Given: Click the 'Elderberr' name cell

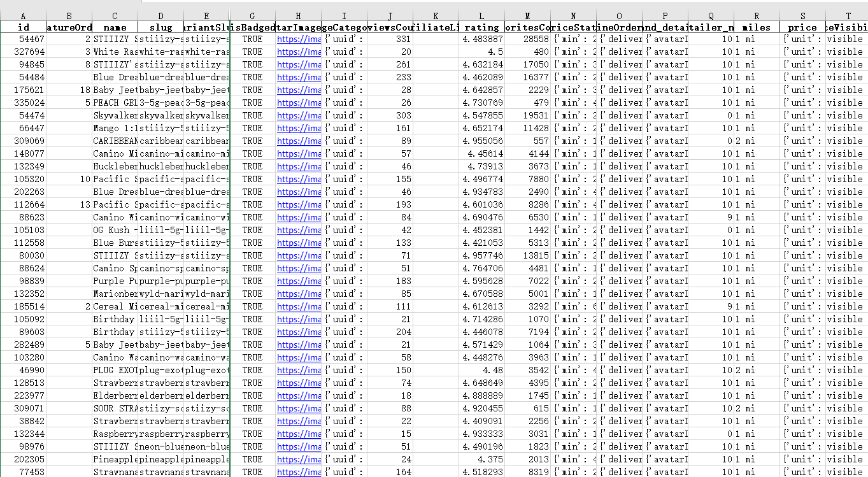Looking at the screenshot, I should pyautogui.click(x=115, y=395).
